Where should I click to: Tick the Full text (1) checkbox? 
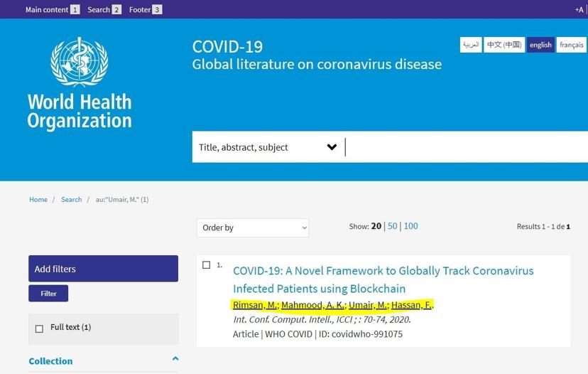tap(39, 328)
